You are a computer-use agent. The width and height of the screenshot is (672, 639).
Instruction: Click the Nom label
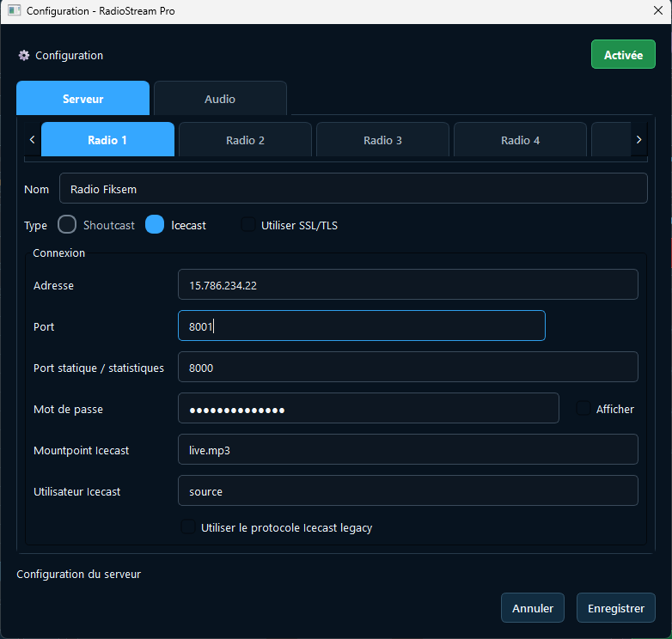36,189
